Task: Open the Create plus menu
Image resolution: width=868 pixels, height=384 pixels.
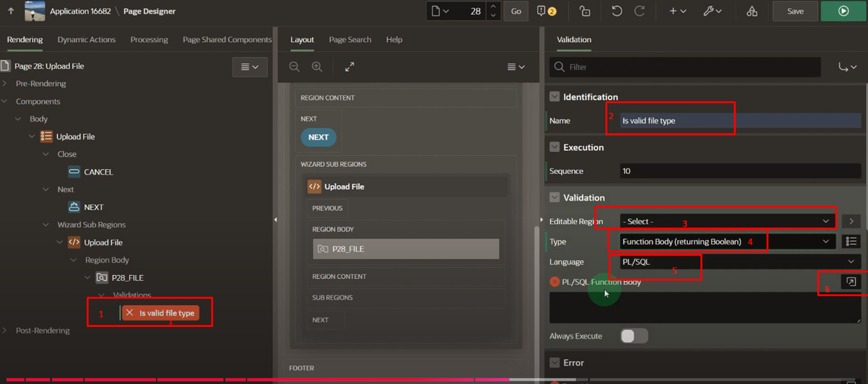Action: [677, 11]
